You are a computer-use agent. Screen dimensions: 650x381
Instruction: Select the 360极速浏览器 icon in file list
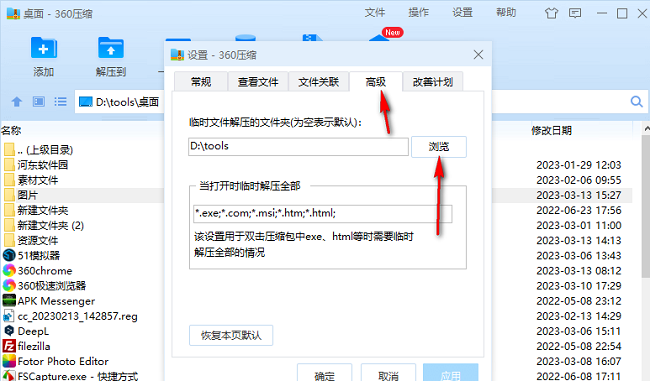[9, 286]
